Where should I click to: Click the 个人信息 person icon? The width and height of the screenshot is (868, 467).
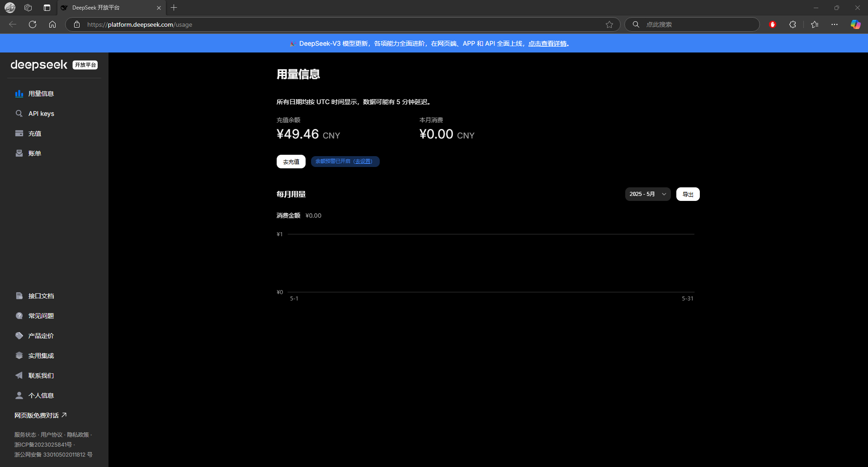19,396
